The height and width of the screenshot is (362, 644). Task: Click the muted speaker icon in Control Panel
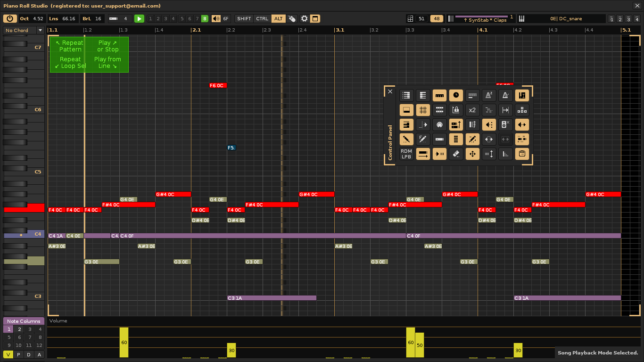click(505, 125)
